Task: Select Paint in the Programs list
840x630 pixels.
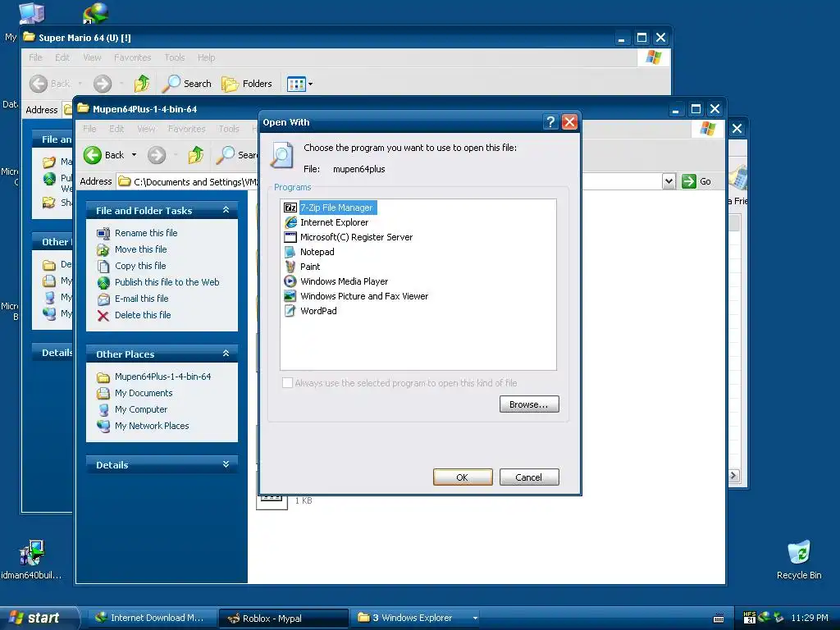Action: pyautogui.click(x=309, y=267)
